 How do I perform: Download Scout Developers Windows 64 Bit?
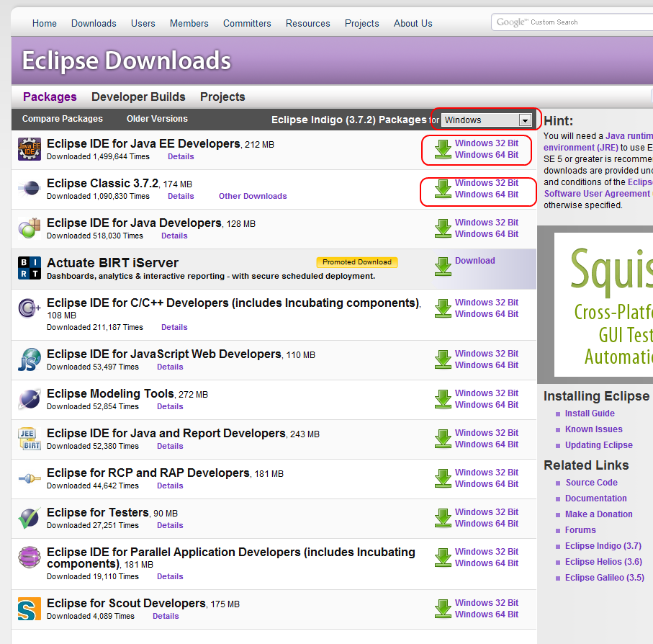[x=487, y=614]
